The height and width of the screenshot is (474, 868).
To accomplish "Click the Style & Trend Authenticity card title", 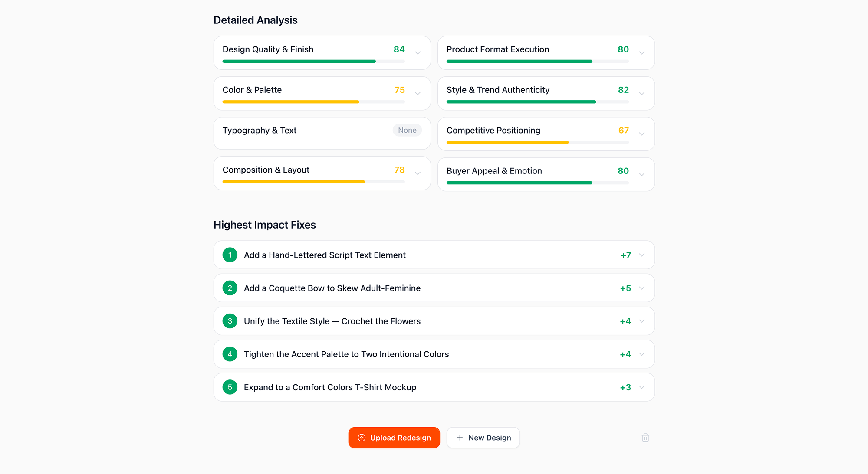I will coord(498,90).
